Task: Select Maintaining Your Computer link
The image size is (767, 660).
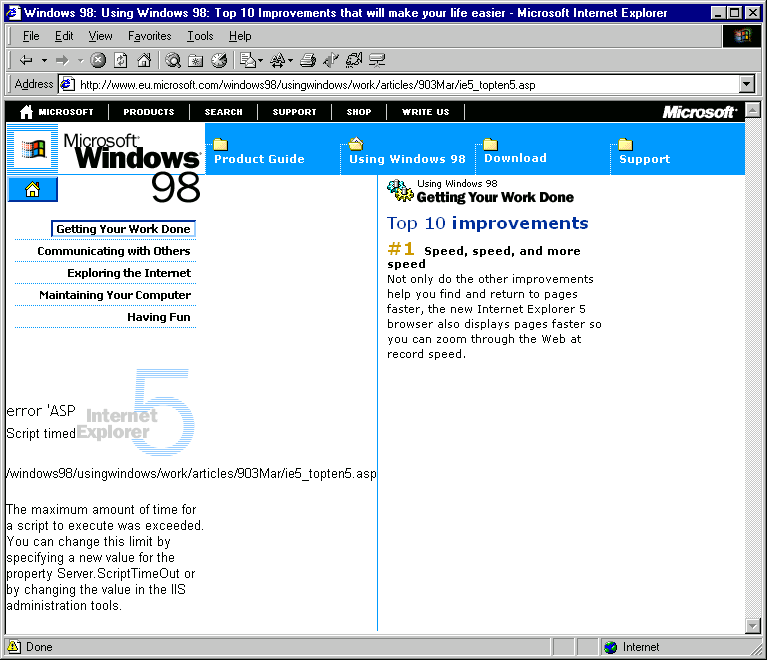Action: pos(115,295)
